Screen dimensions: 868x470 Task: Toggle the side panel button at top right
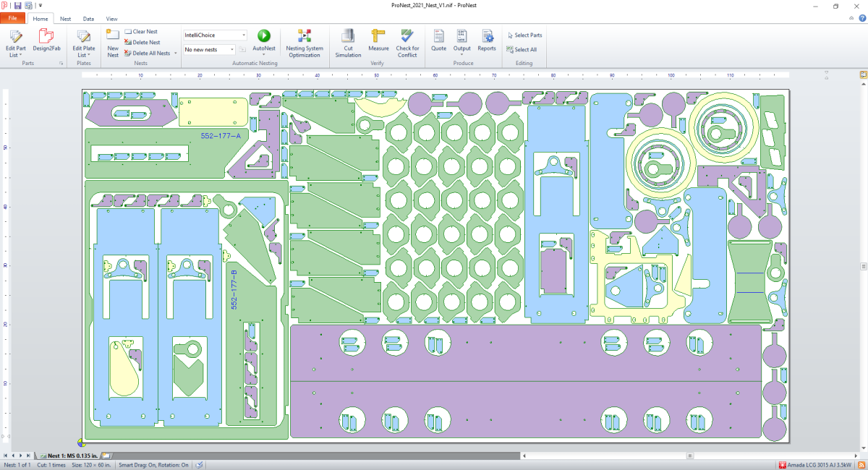click(863, 74)
